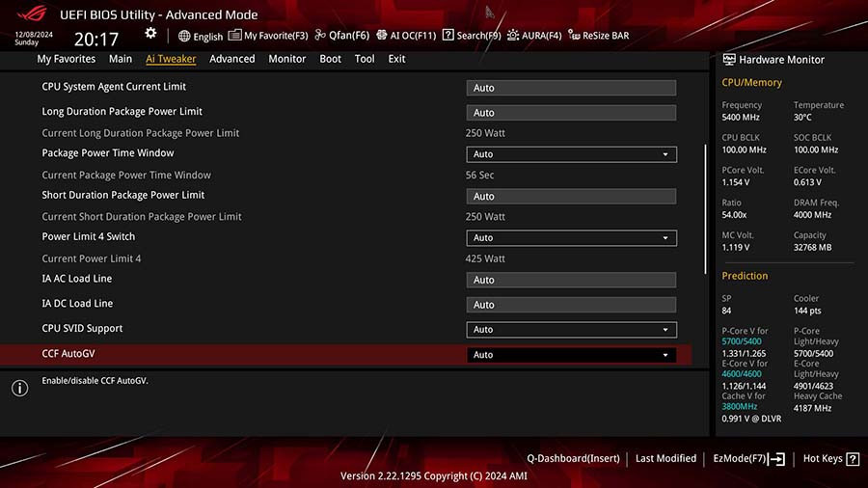
Task: Expand the Package Power Time Window dropdown
Action: click(571, 154)
